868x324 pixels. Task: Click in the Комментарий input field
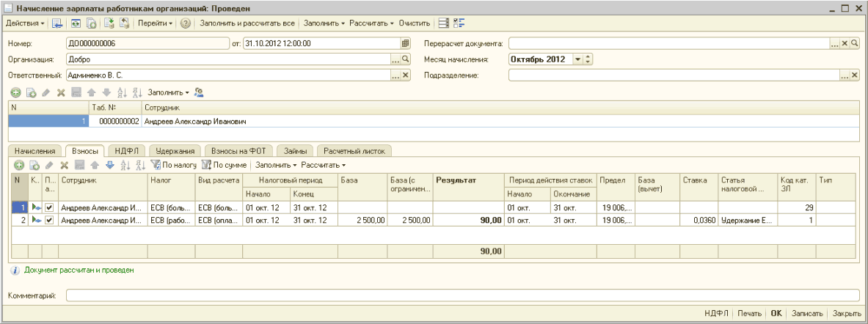click(463, 296)
